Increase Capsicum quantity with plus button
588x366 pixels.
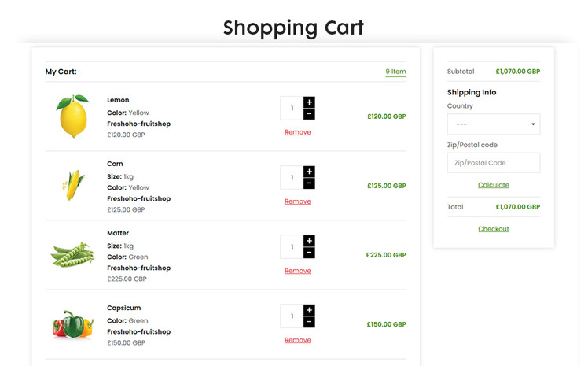coord(309,310)
